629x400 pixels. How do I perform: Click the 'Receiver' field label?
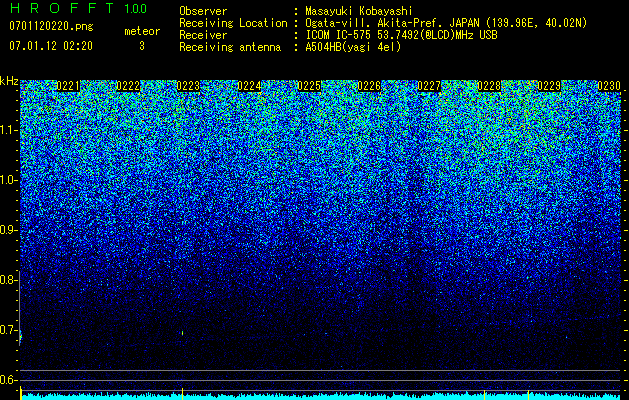tap(203, 35)
